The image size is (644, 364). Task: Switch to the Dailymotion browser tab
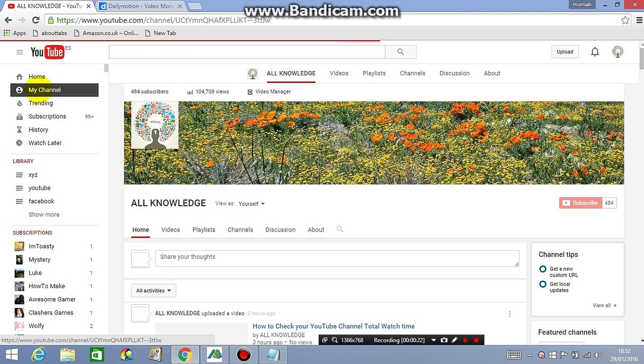pos(141,6)
